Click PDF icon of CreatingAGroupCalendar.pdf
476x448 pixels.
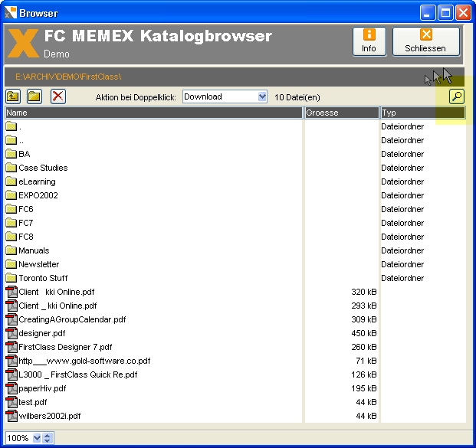tap(11, 319)
